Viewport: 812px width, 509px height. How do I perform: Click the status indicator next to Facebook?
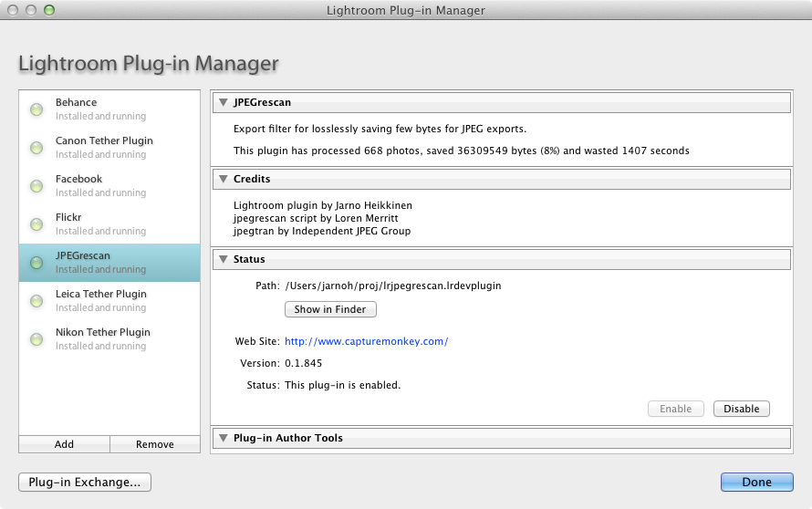pyautogui.click(x=36, y=186)
